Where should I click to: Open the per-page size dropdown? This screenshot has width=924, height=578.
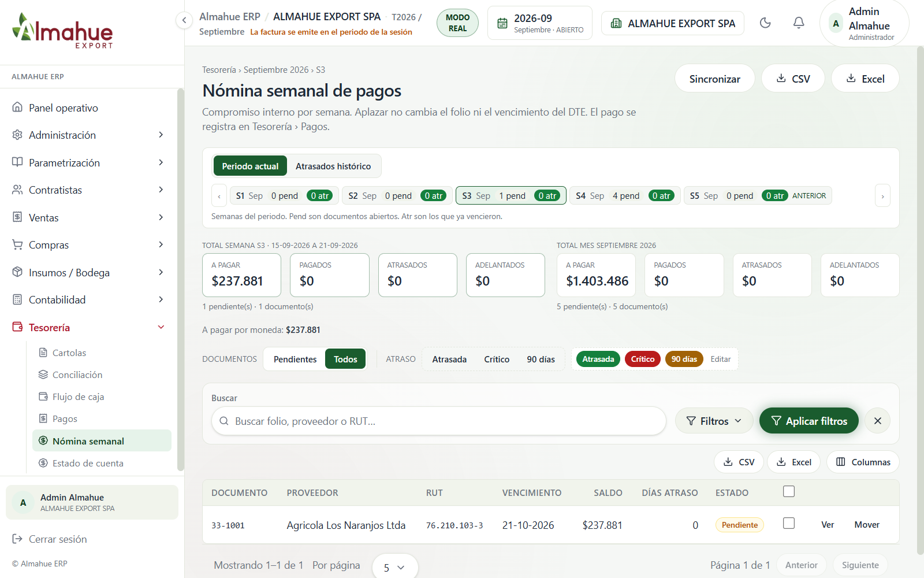click(395, 567)
